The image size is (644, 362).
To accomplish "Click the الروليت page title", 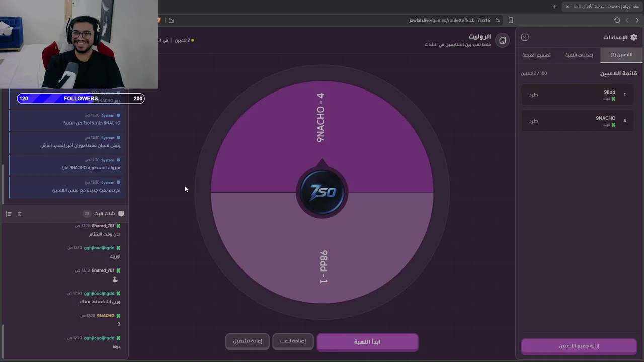I will (479, 37).
